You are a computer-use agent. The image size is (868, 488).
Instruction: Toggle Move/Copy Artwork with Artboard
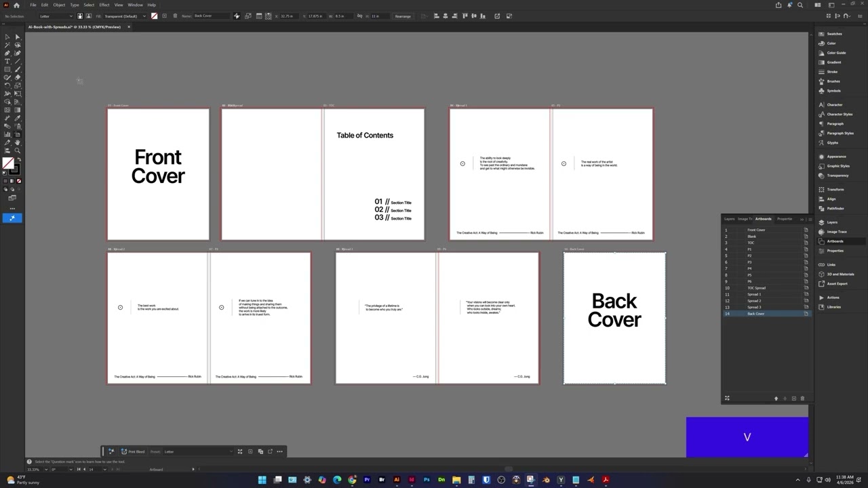coord(237,16)
